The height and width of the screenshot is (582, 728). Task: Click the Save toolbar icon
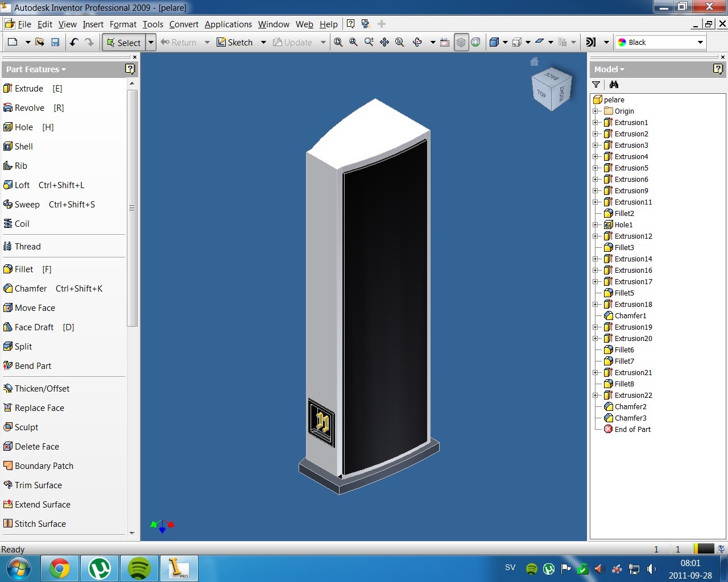click(55, 42)
